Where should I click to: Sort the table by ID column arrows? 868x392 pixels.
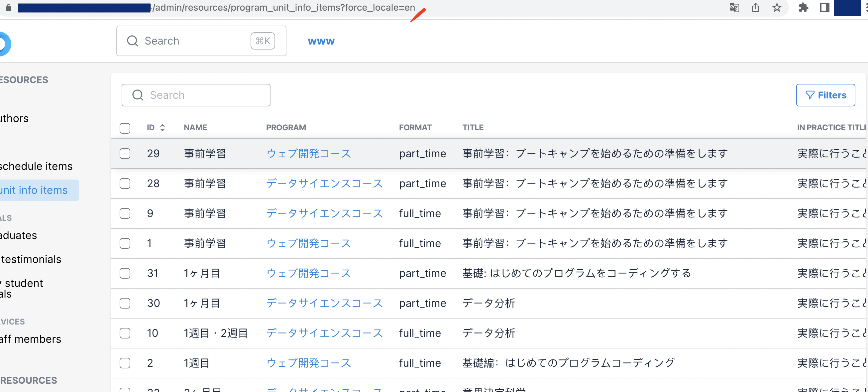163,128
